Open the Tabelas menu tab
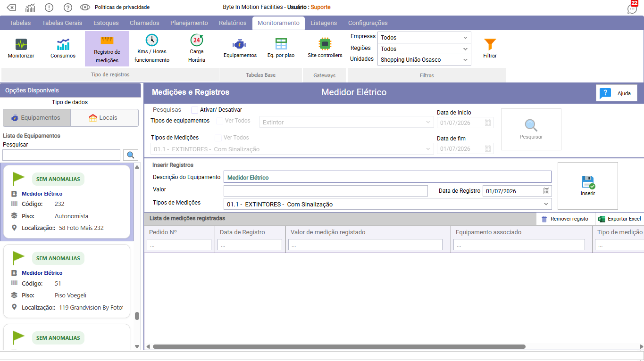Image resolution: width=644 pixels, height=361 pixels. (20, 23)
